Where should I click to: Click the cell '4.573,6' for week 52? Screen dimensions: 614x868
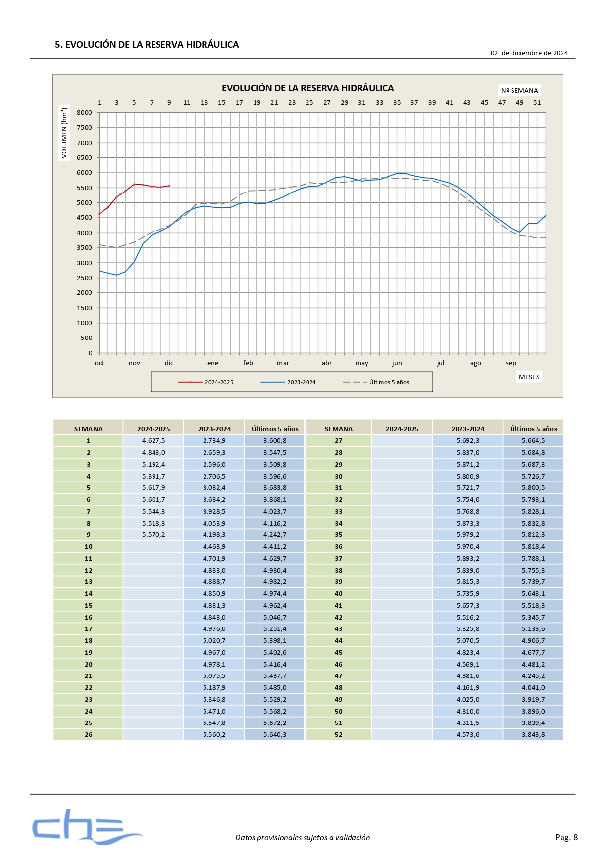(468, 735)
